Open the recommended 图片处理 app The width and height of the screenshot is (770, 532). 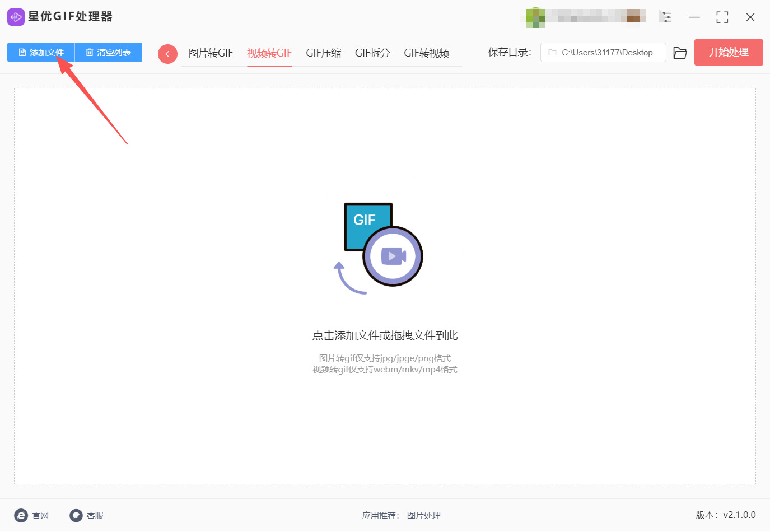tap(424, 516)
